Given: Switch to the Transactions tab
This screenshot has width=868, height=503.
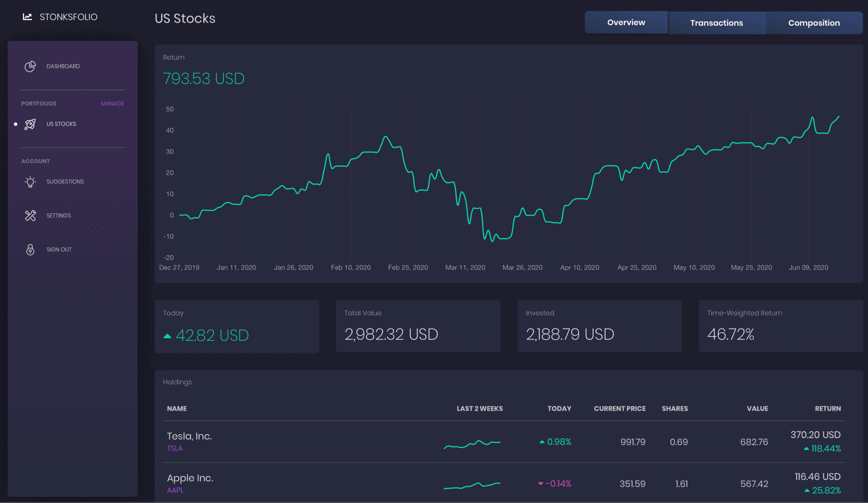Looking at the screenshot, I should click(716, 23).
